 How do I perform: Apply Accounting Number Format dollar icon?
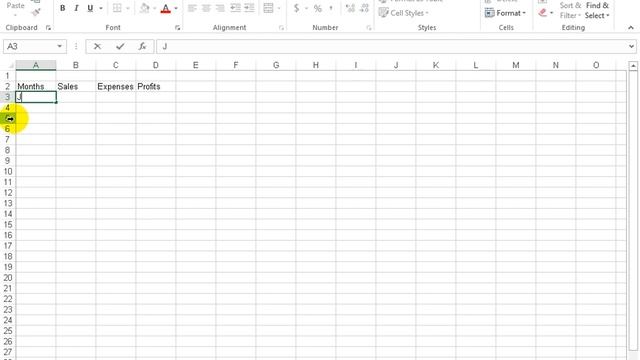tap(297, 8)
